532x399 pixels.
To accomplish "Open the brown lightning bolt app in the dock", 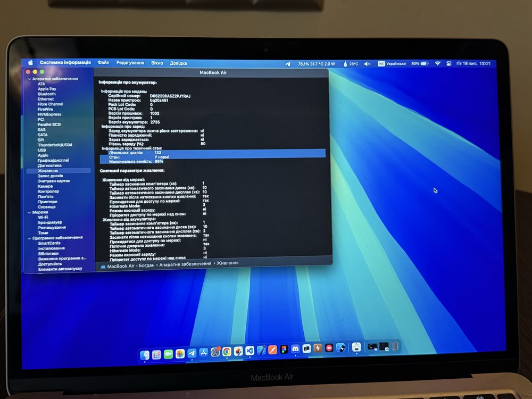I will [x=318, y=348].
